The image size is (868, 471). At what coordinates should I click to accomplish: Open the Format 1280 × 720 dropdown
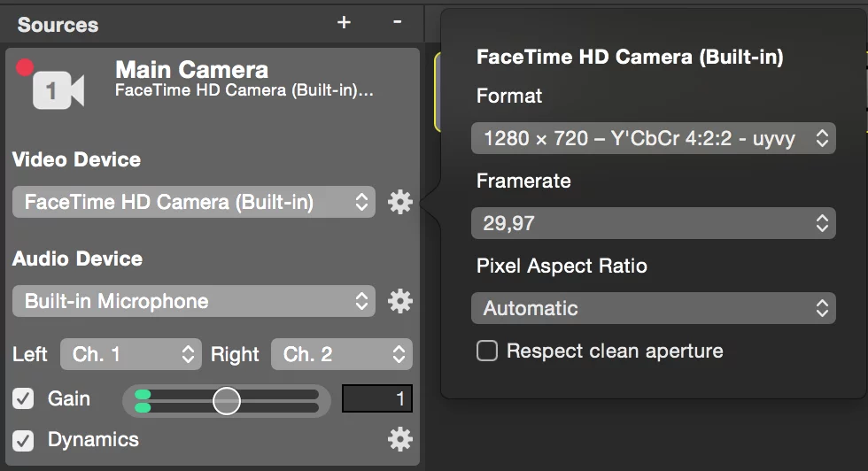654,138
